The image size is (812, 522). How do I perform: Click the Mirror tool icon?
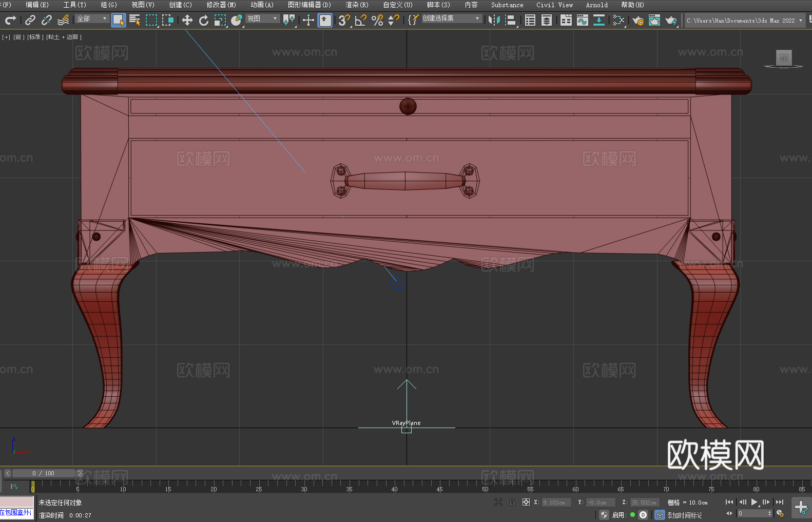tap(494, 20)
